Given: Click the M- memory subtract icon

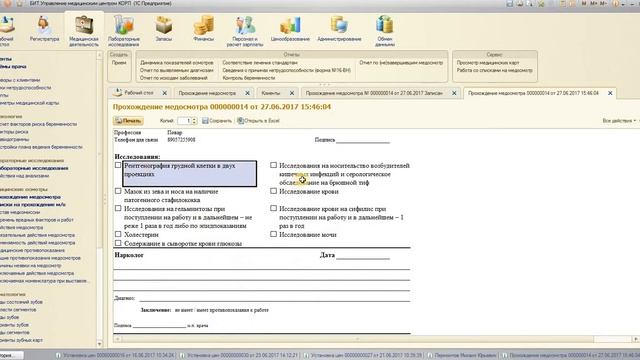Looking at the screenshot, I should (602, 4).
